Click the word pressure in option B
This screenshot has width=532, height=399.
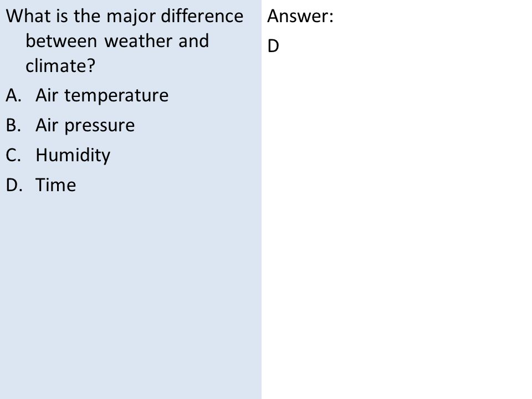(x=99, y=126)
